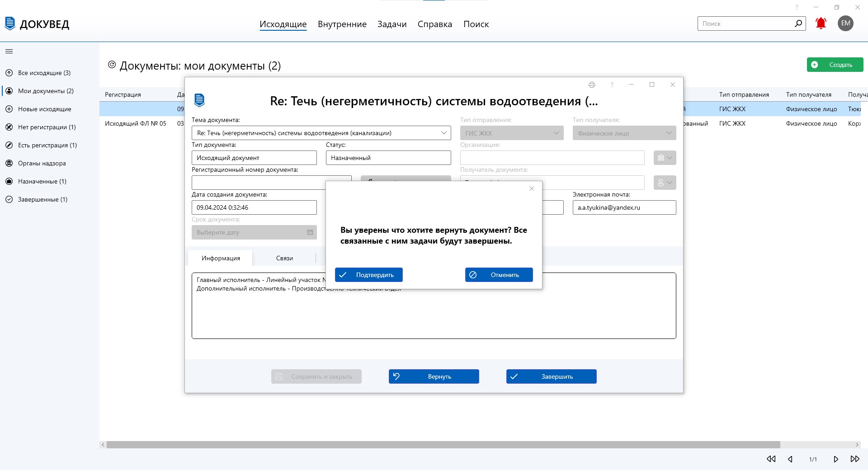The height and width of the screenshot is (470, 868).
Task: Click the Тип документа field
Action: click(254, 158)
